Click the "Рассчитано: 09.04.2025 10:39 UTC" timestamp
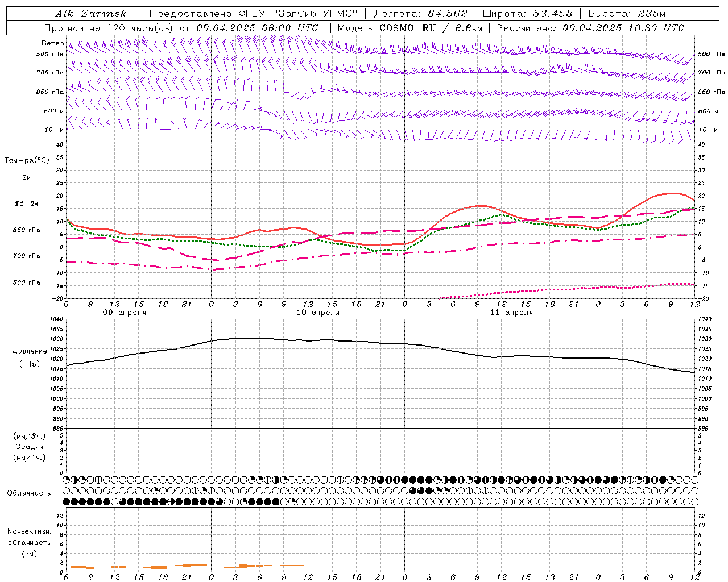Viewport: 728px width, 582px height. 590,28
